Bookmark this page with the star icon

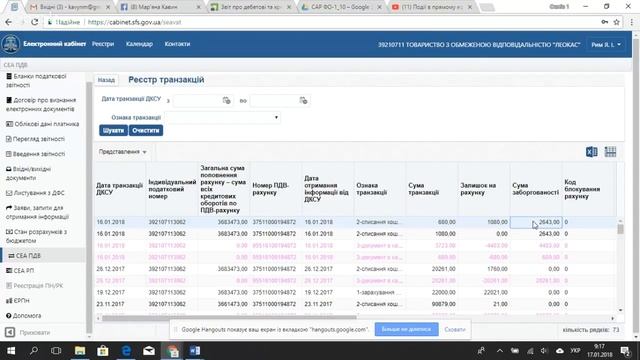[x=617, y=22]
